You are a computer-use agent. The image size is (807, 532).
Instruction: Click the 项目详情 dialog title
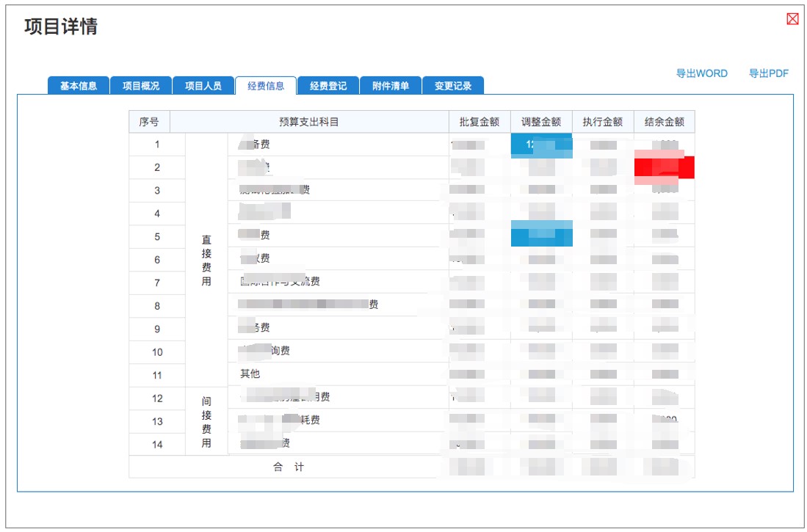coord(61,26)
